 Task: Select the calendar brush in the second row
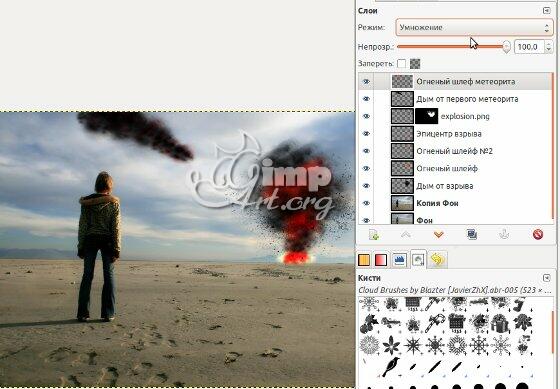coord(456,323)
